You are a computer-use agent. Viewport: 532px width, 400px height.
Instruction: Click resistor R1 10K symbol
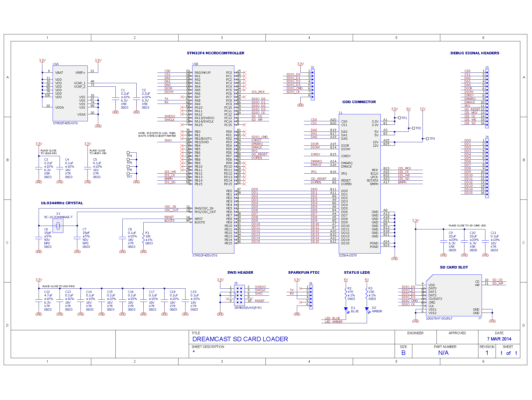point(143,238)
